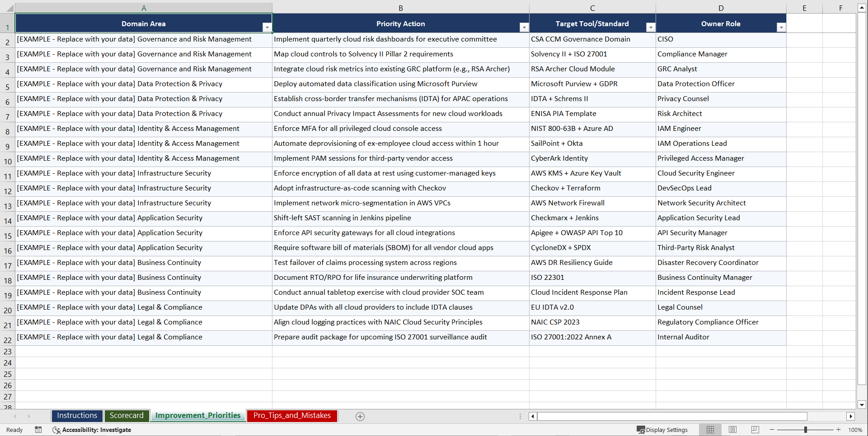Image resolution: width=868 pixels, height=436 pixels.
Task: Open the Domain Area filter dropdown
Action: (267, 27)
